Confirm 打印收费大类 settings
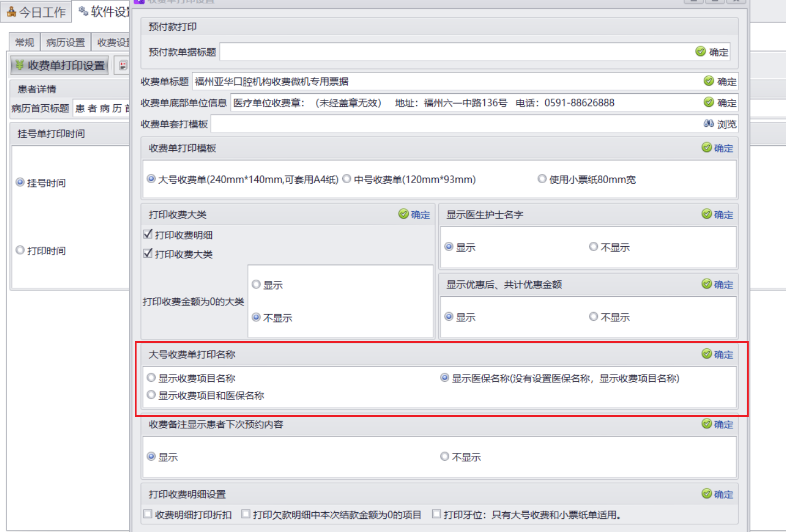The image size is (786, 532). point(414,214)
